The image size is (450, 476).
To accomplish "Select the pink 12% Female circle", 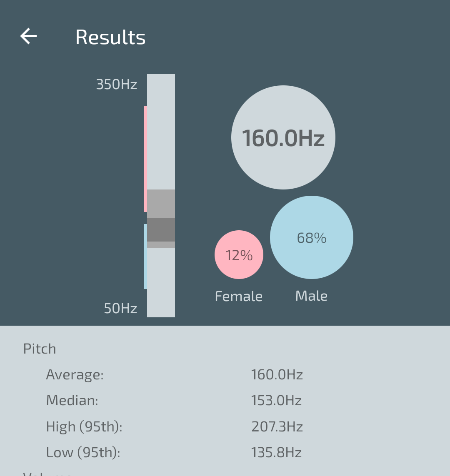I will pyautogui.click(x=239, y=255).
